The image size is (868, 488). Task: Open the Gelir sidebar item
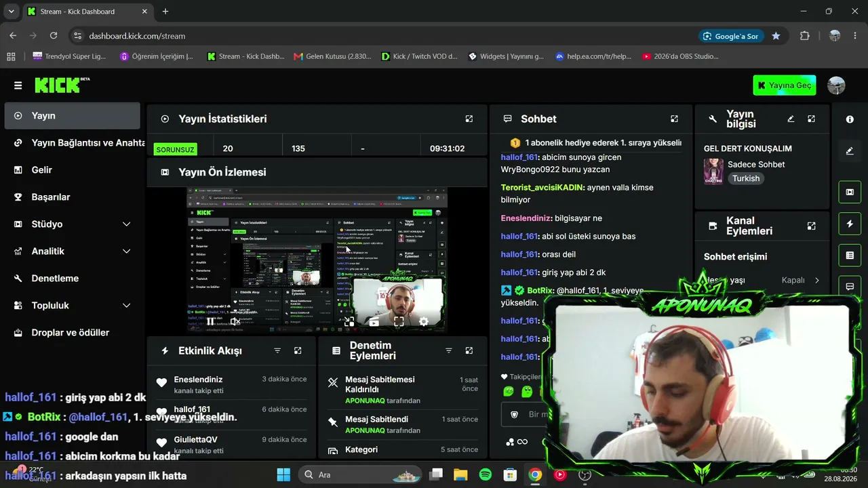[72, 170]
